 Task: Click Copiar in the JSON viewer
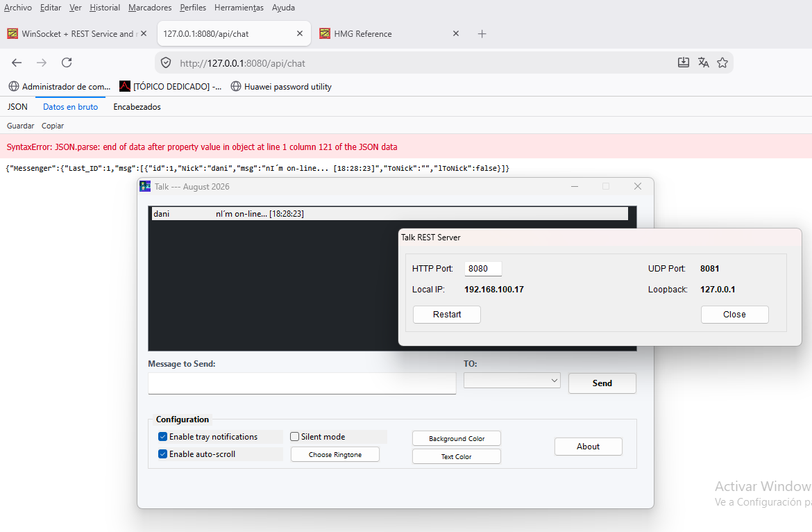click(53, 126)
